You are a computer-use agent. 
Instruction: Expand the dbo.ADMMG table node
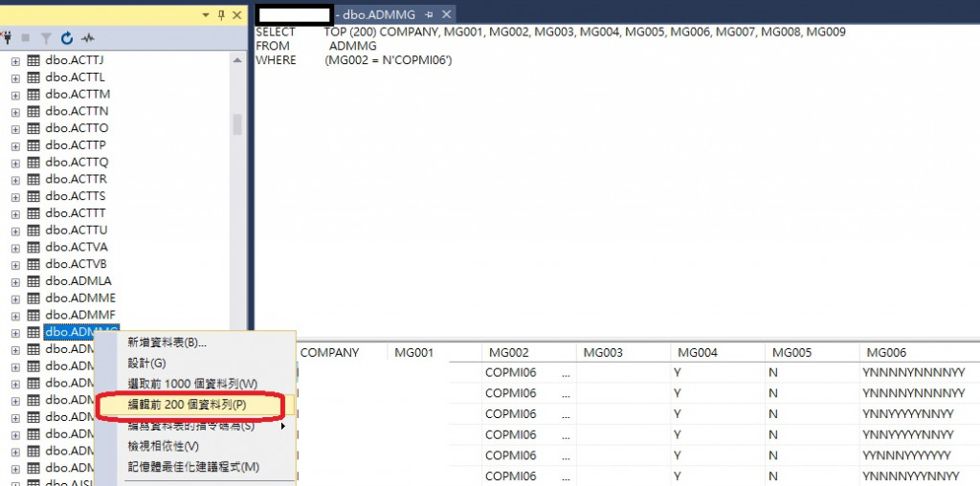coord(15,332)
